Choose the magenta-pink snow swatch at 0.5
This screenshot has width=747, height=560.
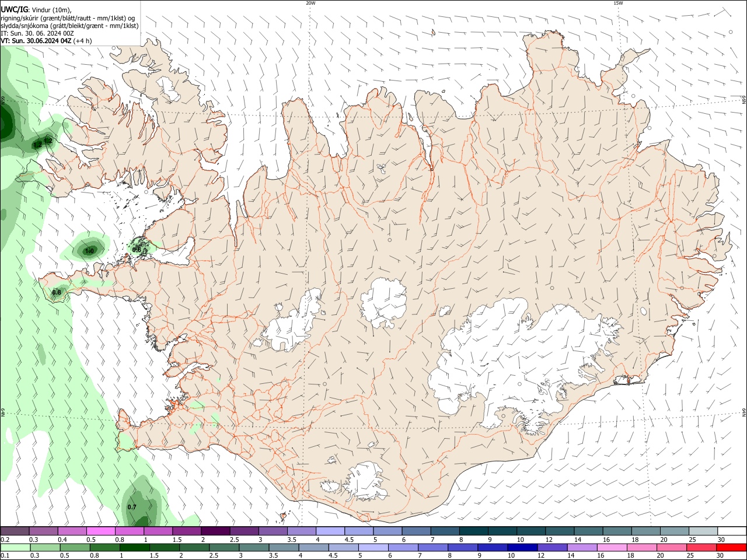coord(100,531)
